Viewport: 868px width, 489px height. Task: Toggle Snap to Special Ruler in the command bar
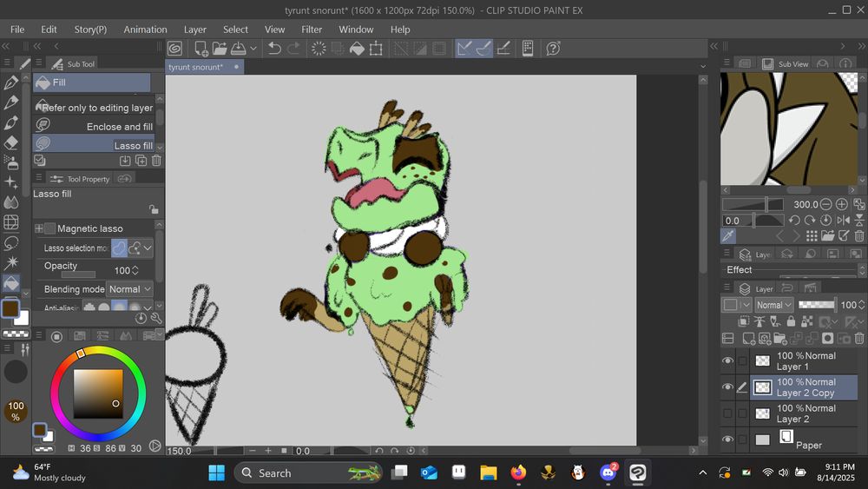click(x=483, y=49)
